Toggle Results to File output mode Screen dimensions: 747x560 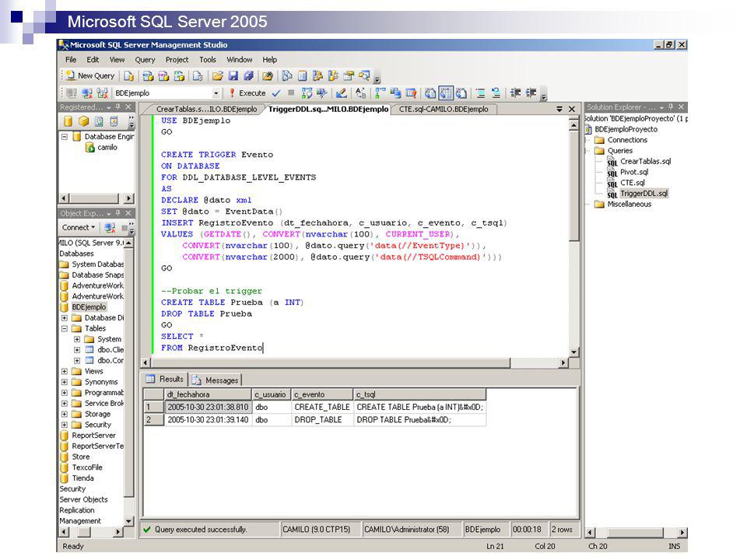pos(461,93)
